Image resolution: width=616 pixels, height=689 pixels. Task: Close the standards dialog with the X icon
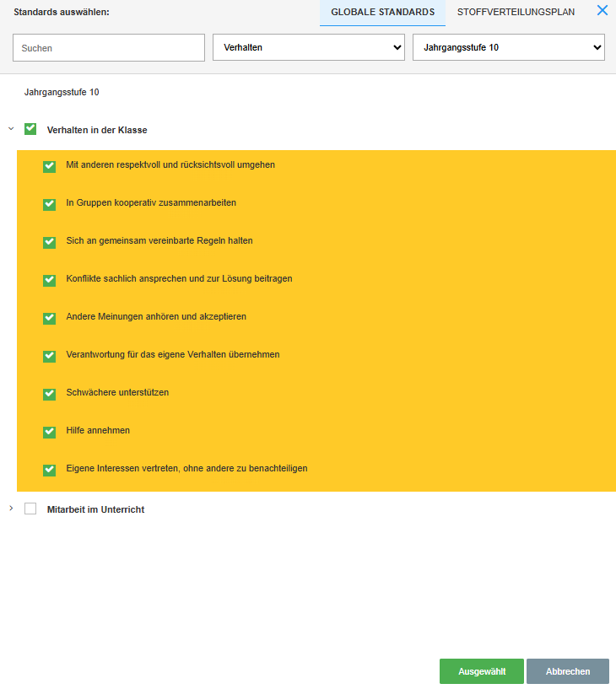pos(602,11)
